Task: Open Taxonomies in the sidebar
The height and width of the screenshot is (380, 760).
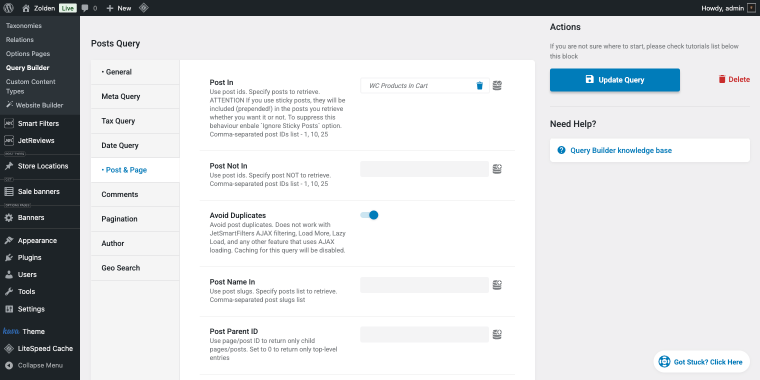Action: tap(24, 26)
